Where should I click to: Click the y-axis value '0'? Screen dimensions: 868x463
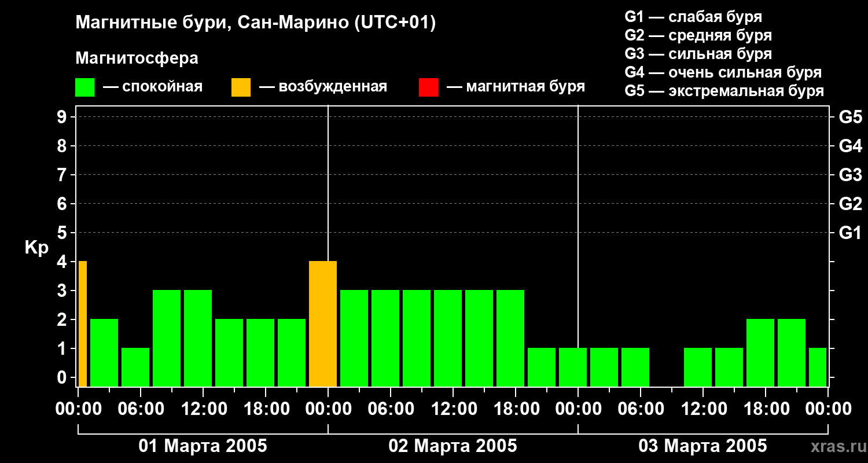point(62,377)
